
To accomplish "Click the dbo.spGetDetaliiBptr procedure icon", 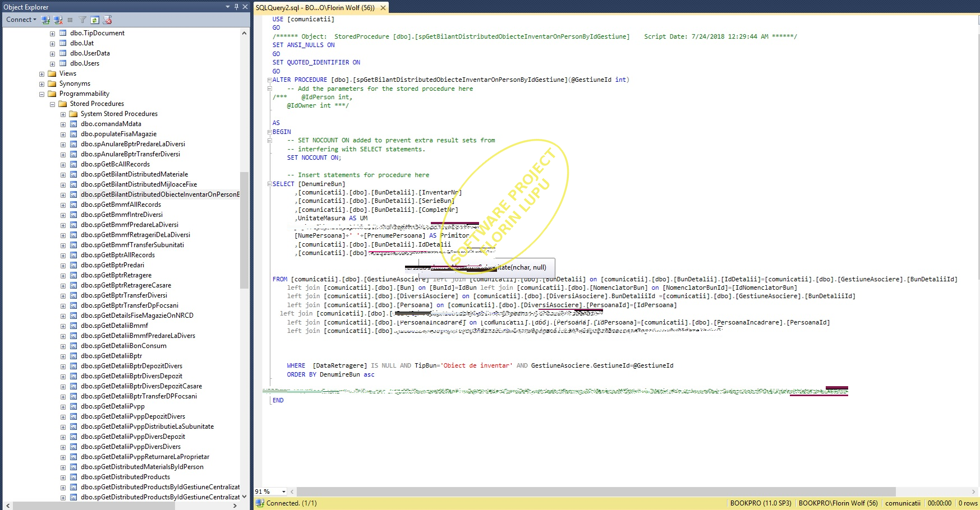I will click(73, 356).
